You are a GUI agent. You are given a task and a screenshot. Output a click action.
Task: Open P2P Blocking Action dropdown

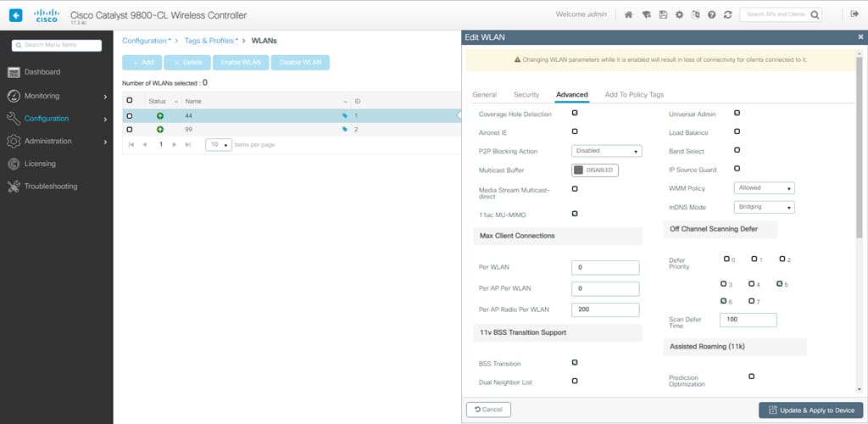[x=607, y=151]
